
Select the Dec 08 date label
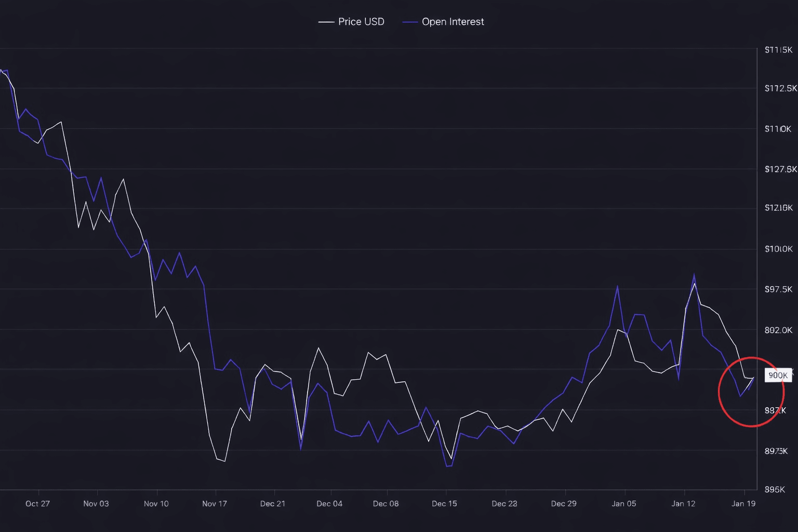385,503
